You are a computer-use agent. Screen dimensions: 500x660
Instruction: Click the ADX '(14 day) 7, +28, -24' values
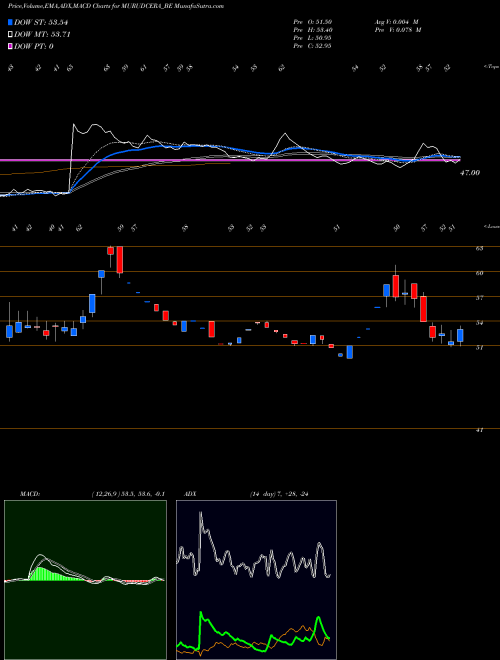(x=278, y=494)
